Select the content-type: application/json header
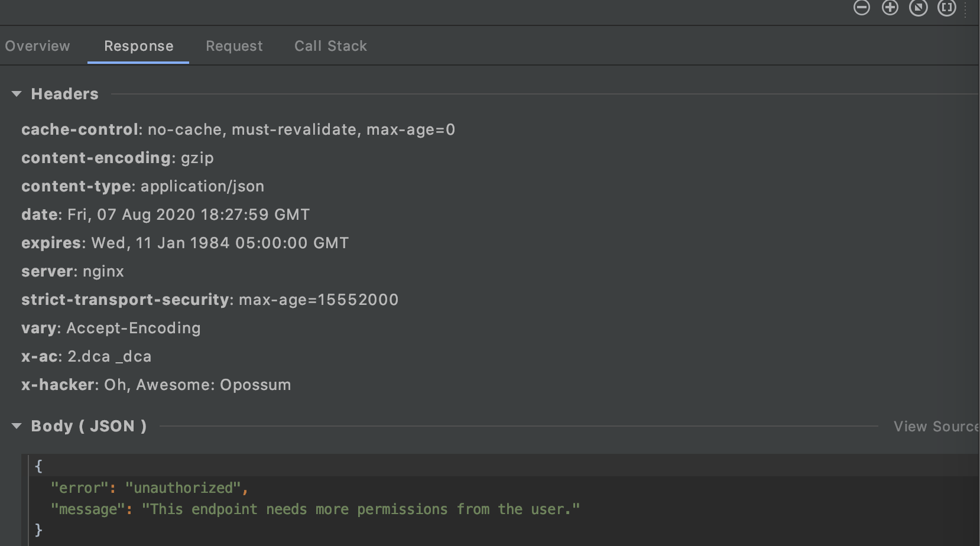 [142, 186]
